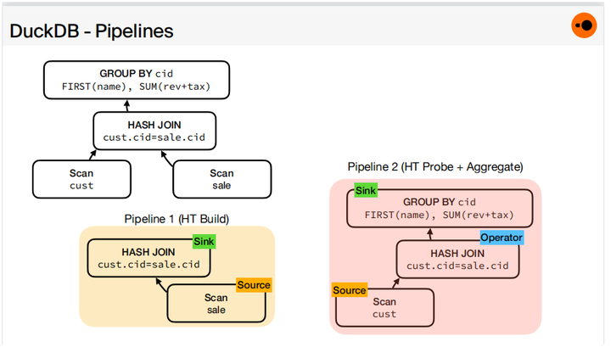Click the green Sink tag in Pipeline 1
Viewport: 611px width, 364px height.
click(x=204, y=242)
